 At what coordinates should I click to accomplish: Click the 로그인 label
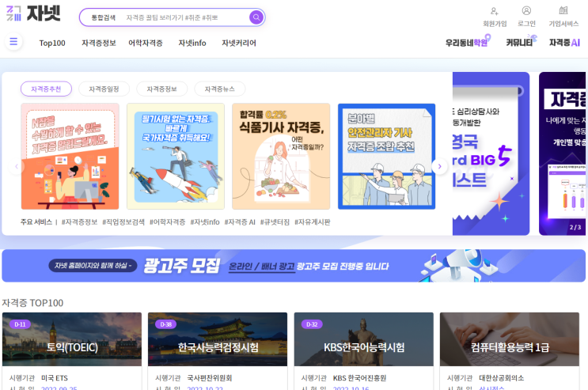(x=526, y=24)
